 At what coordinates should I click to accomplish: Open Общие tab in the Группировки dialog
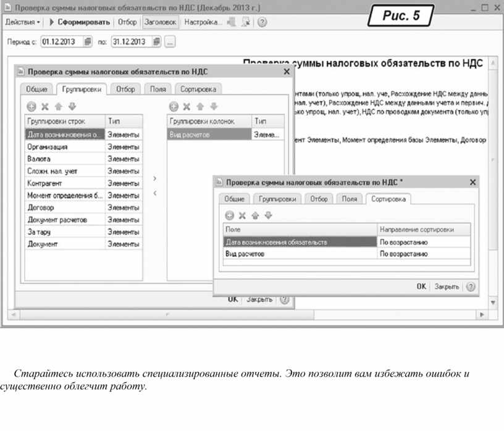click(36, 89)
